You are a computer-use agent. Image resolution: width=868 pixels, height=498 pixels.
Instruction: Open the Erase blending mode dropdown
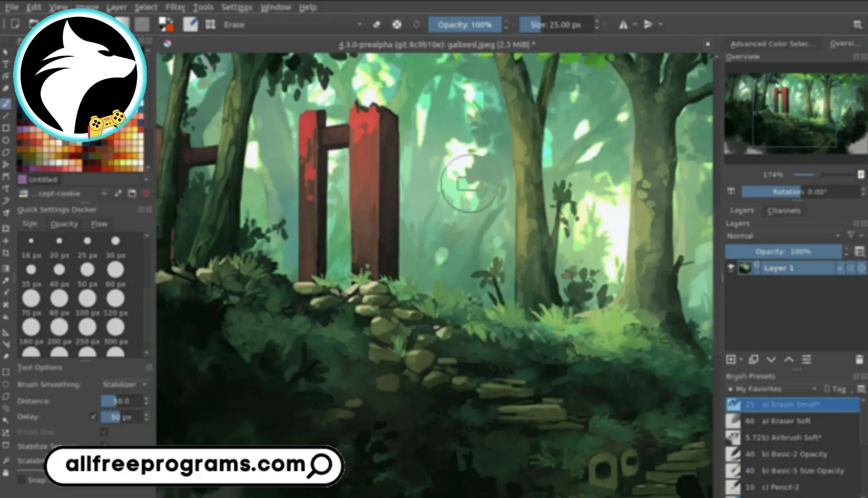pyautogui.click(x=292, y=25)
